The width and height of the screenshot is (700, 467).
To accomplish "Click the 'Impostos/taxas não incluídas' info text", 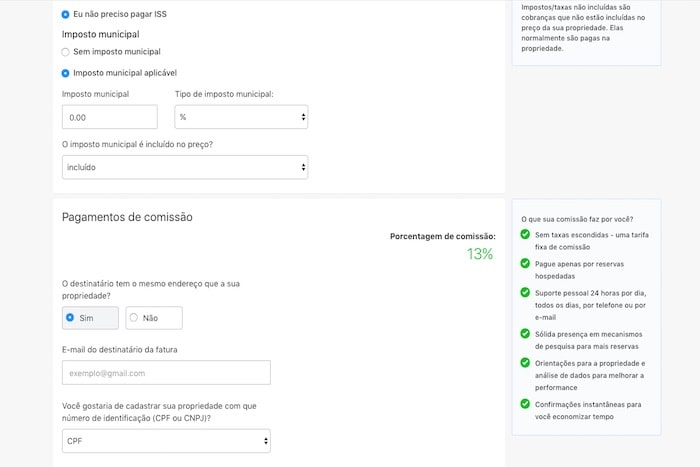I will [583, 28].
